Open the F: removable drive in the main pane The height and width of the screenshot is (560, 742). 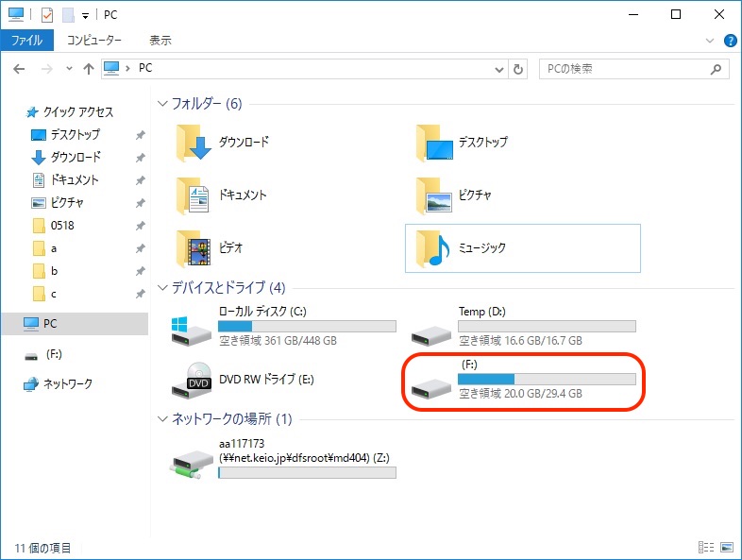coord(432,381)
